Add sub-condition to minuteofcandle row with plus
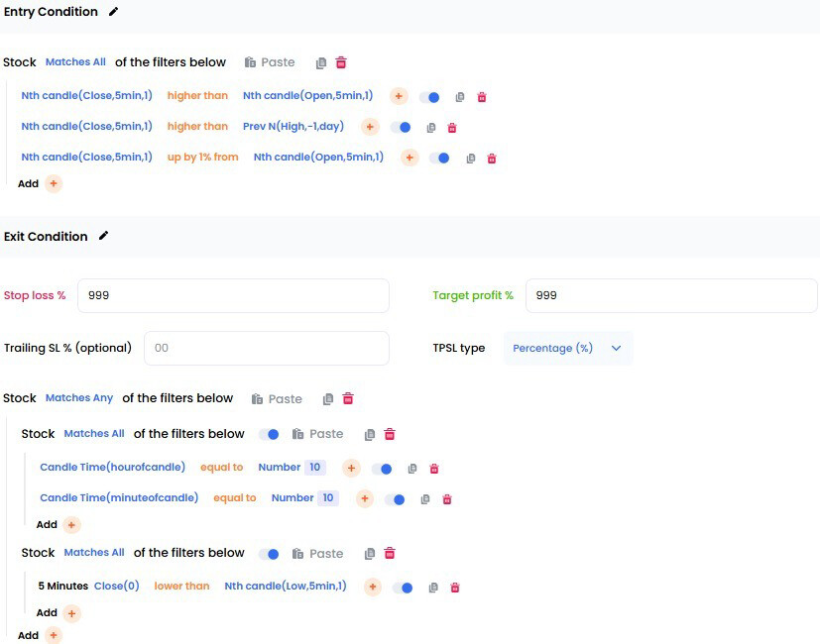Viewport: 820px width, 644px height. click(365, 498)
